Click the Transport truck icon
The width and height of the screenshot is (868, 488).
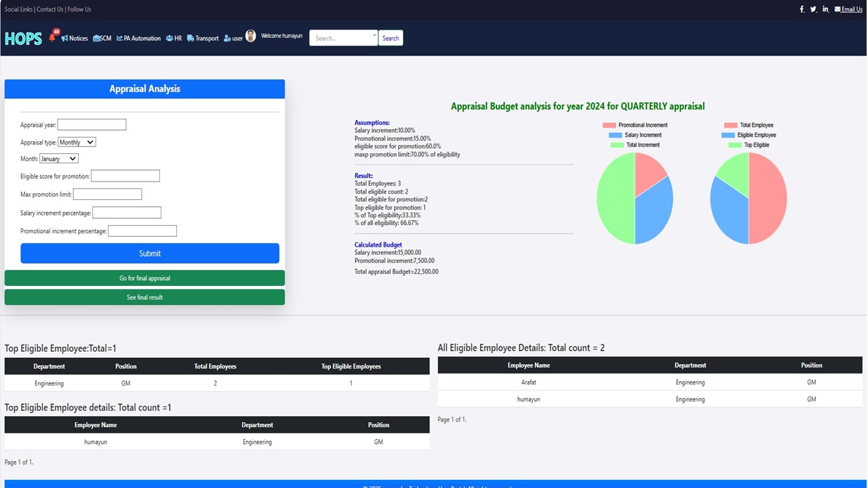pos(191,39)
